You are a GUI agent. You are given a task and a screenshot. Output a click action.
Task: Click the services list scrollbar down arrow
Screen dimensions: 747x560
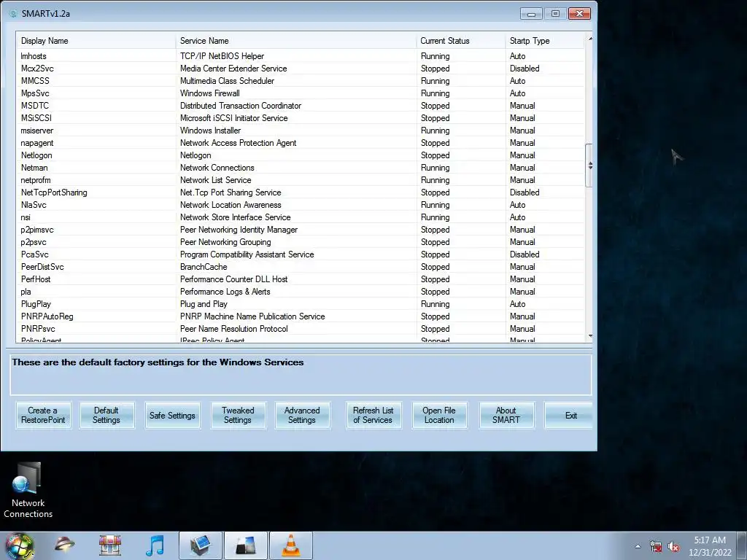[589, 336]
